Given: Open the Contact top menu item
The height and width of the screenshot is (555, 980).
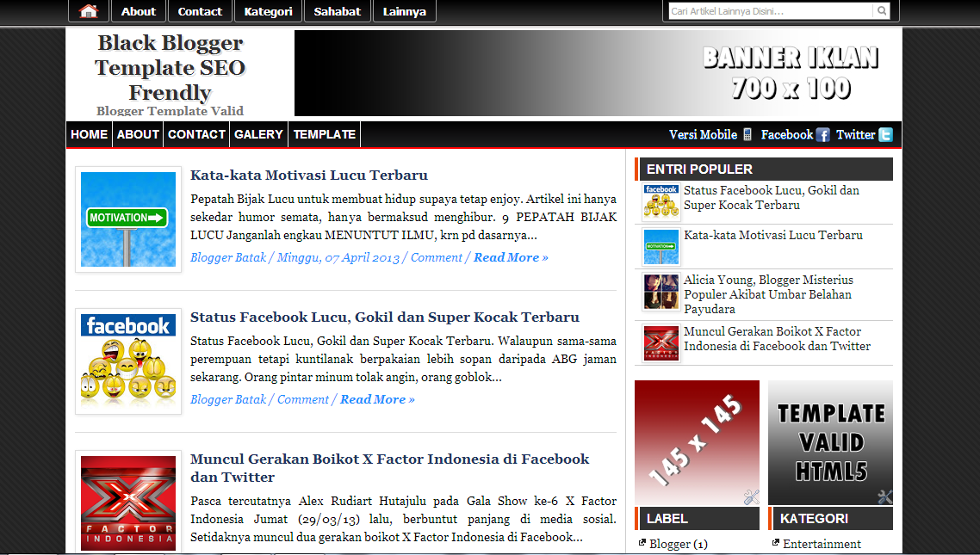Looking at the screenshot, I should coord(200,11).
